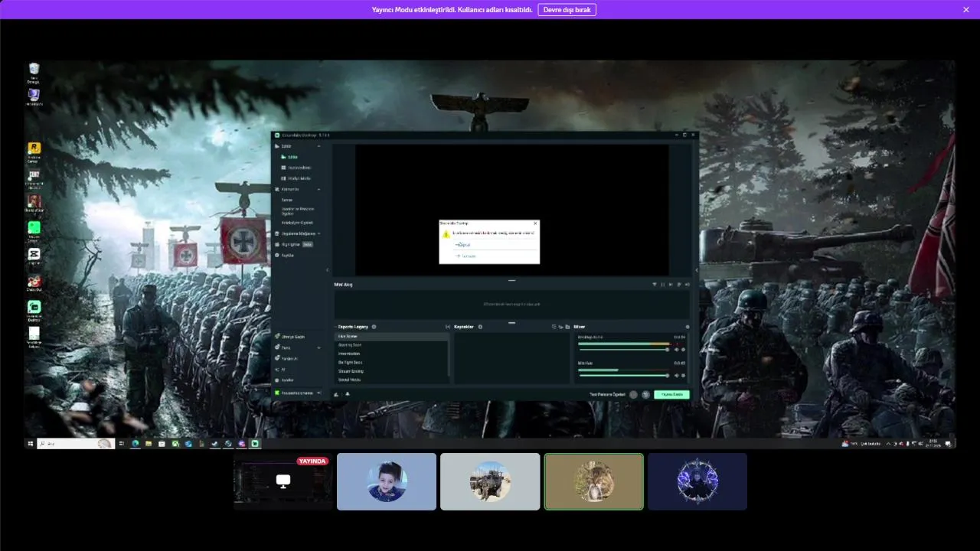Collapse the sidebar with the left chevron
The width and height of the screenshot is (980, 551).
pos(328,269)
